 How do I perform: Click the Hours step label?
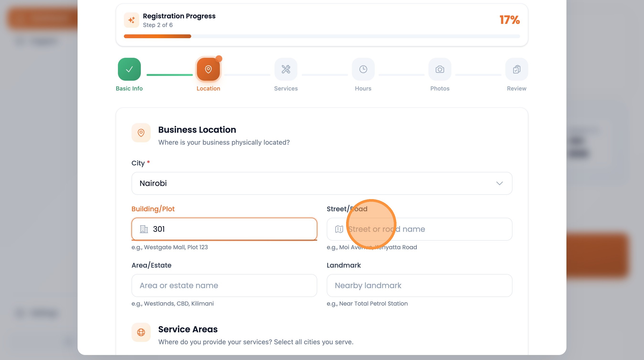pos(363,89)
